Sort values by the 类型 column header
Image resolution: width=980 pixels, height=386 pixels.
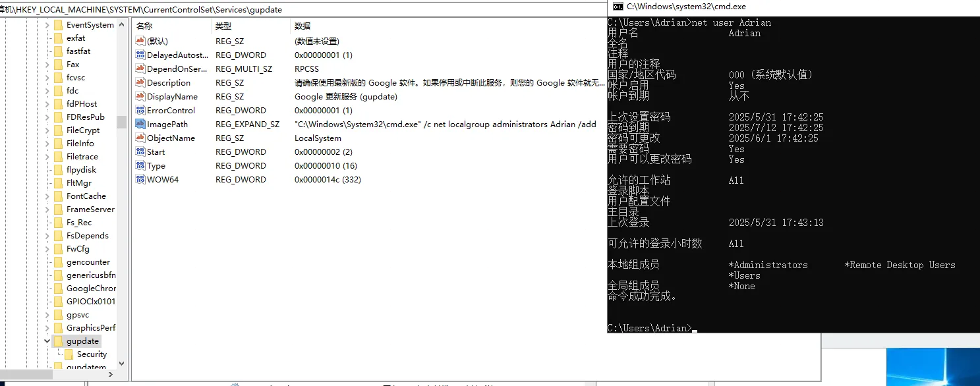pos(223,26)
